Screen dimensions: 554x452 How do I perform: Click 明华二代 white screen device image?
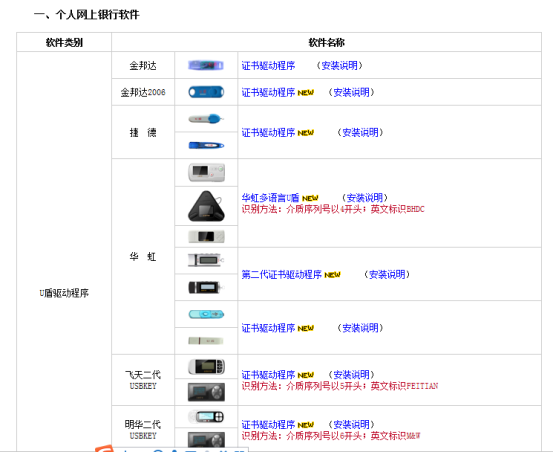pyautogui.click(x=206, y=417)
